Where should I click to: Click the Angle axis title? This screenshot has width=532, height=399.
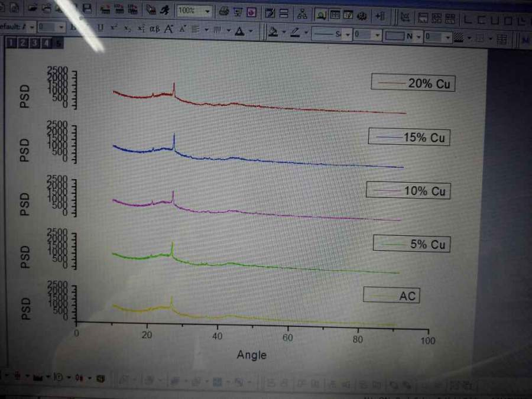point(252,355)
